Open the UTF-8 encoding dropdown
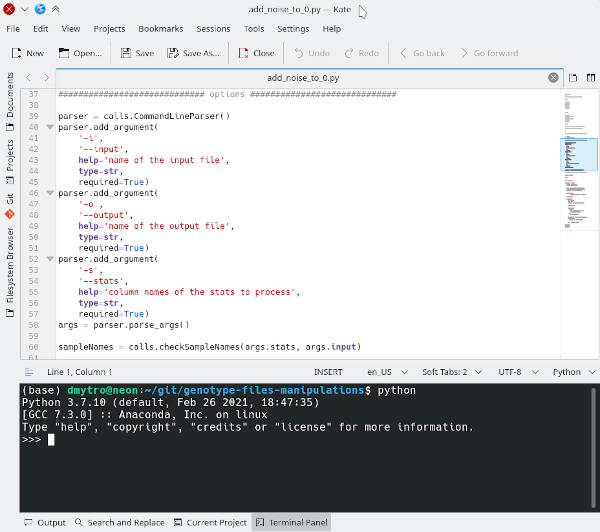 518,372
